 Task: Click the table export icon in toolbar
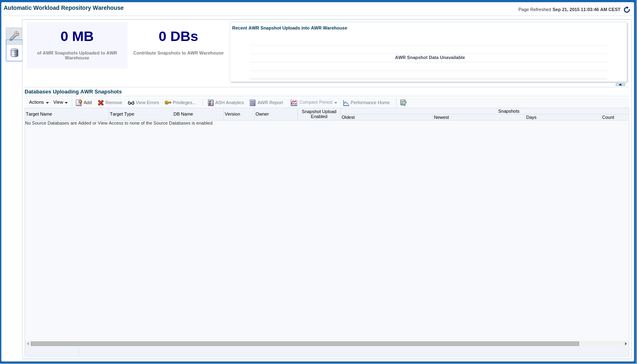403,102
